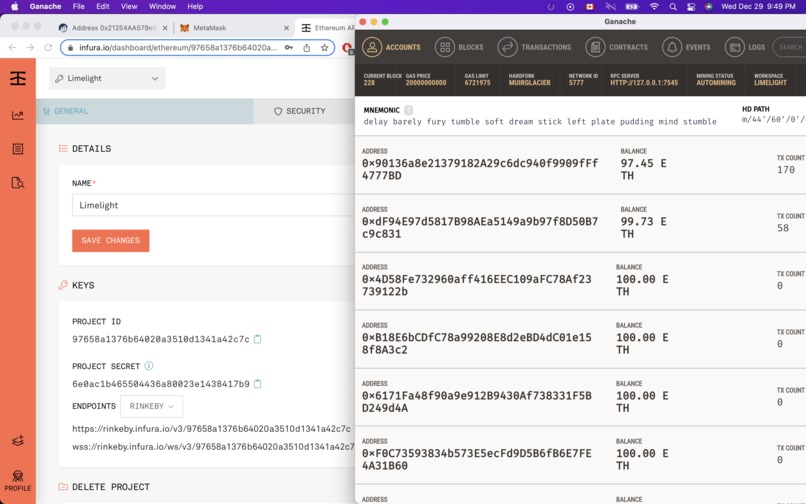Expand the Limelight project selector dropdown
The image size is (806, 504).
[107, 78]
